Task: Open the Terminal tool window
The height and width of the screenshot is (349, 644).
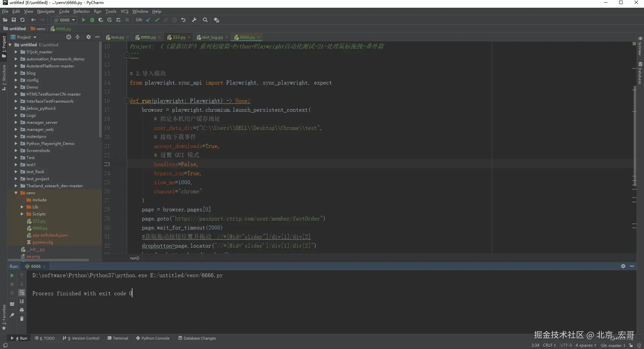Action: click(118, 338)
